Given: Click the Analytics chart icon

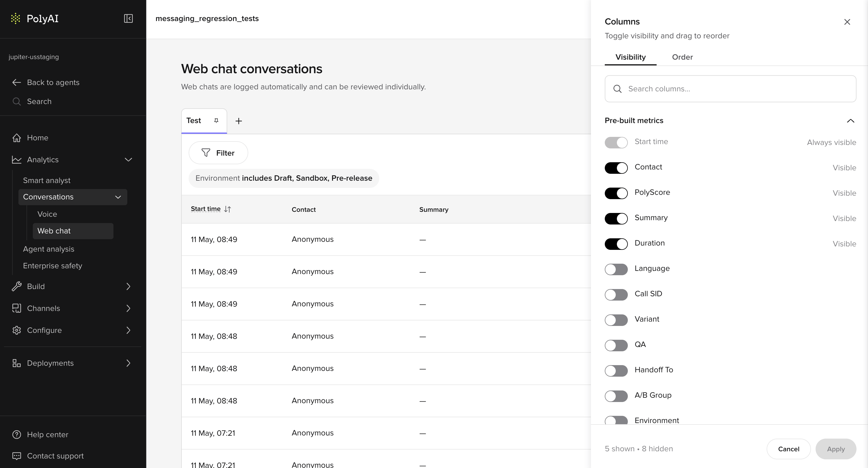Looking at the screenshot, I should (x=16, y=160).
